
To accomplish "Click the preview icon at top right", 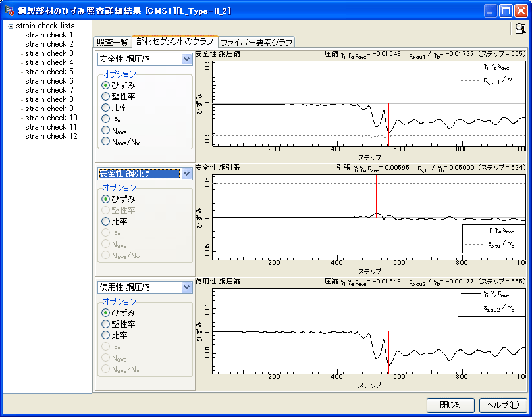I will (x=521, y=28).
